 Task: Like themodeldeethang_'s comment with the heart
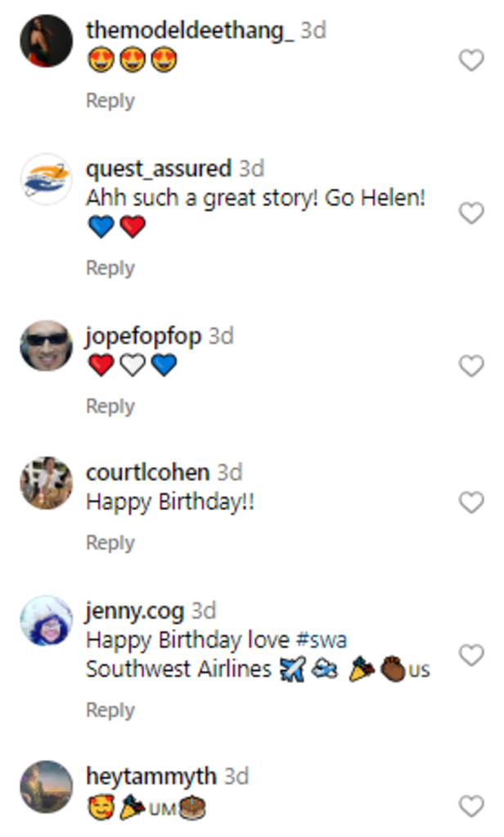(x=471, y=61)
